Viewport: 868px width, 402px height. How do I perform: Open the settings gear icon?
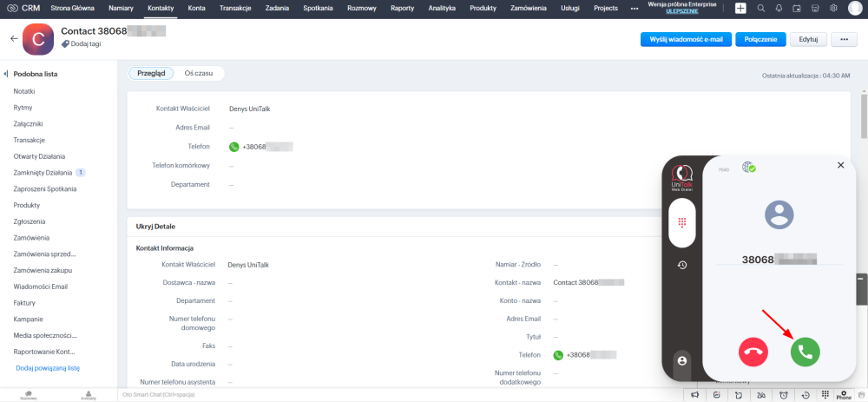pyautogui.click(x=833, y=8)
